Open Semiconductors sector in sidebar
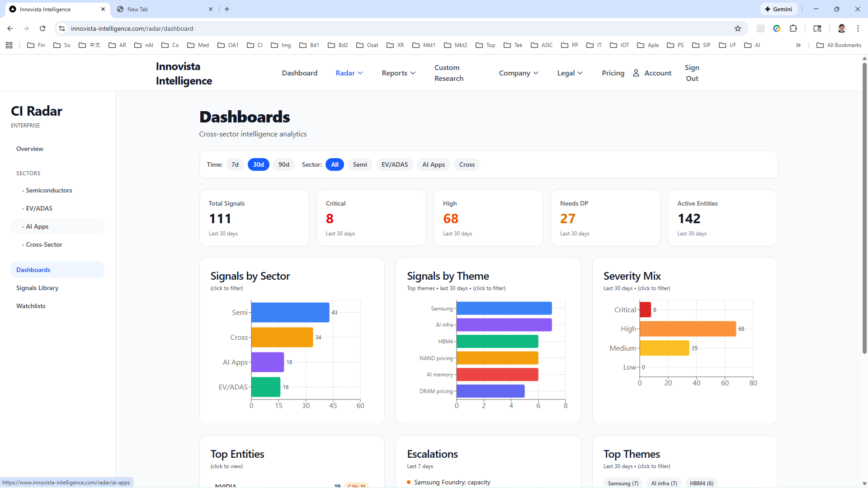 click(49, 190)
